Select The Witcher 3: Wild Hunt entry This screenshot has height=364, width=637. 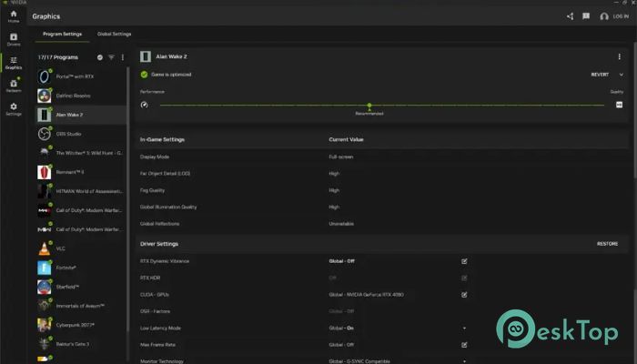click(x=80, y=153)
